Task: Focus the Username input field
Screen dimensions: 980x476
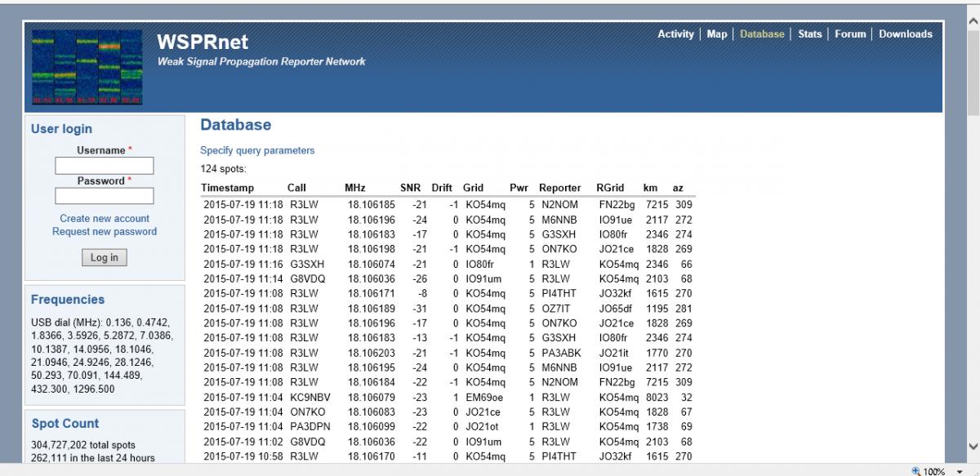Action: [105, 166]
